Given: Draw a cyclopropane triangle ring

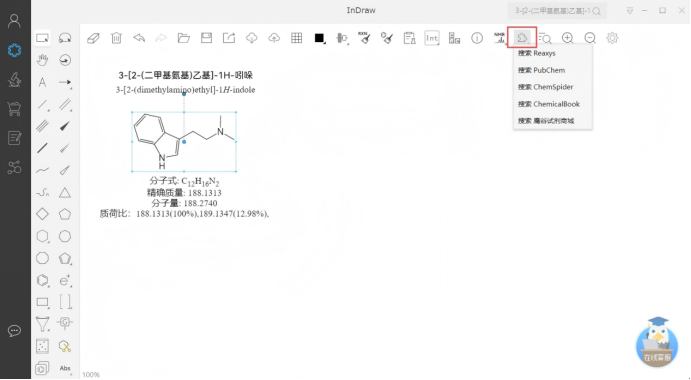Looking at the screenshot, I should click(65, 192).
